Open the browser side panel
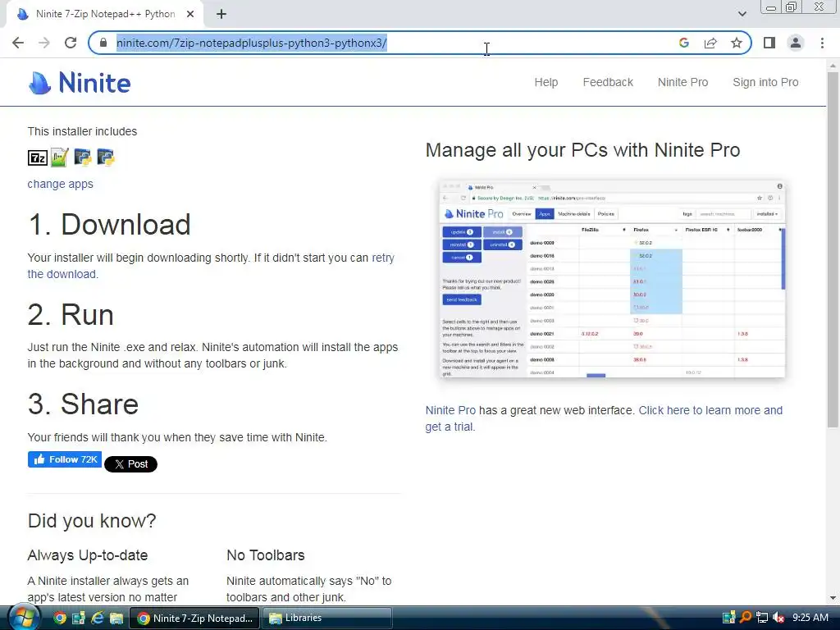This screenshot has width=840, height=630. pyautogui.click(x=769, y=43)
